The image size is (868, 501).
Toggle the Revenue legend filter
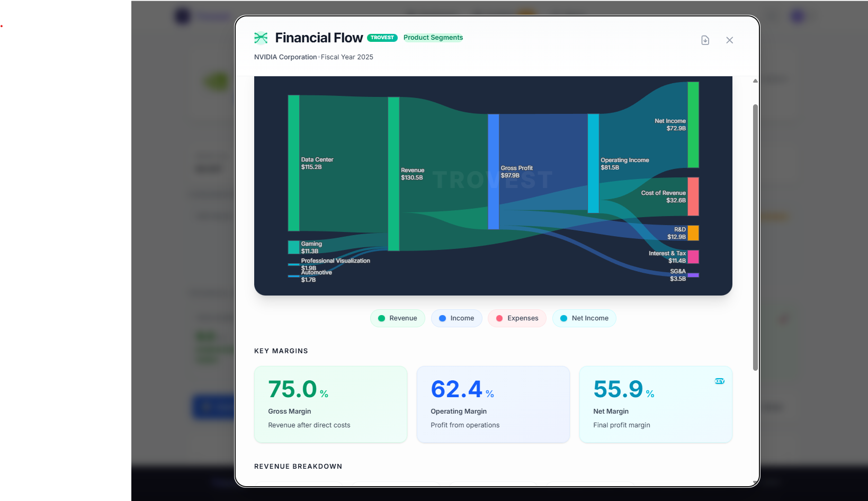coord(398,318)
